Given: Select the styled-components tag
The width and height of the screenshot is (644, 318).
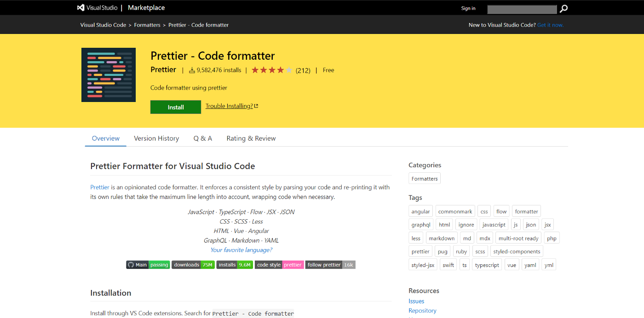Looking at the screenshot, I should point(517,251).
